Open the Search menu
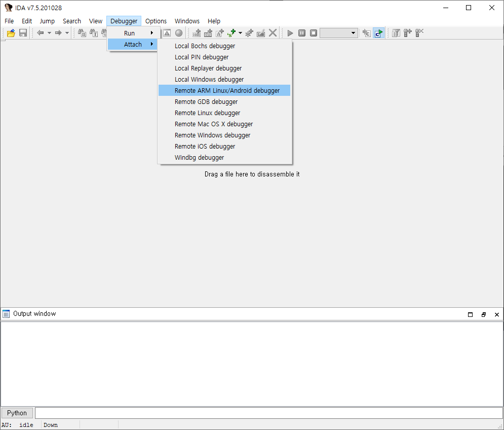This screenshot has width=504, height=430. 72,21
